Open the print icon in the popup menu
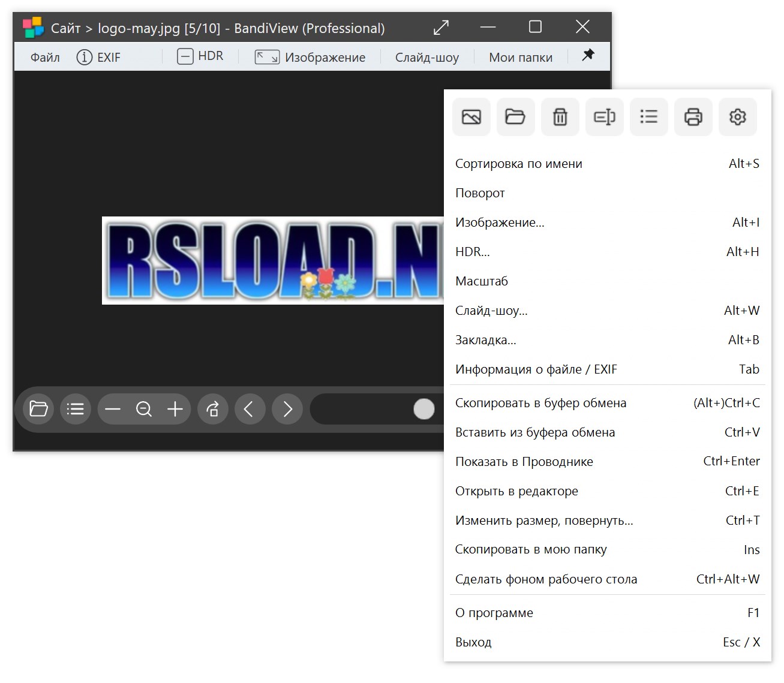Screen dimensions: 784x683 click(x=693, y=117)
